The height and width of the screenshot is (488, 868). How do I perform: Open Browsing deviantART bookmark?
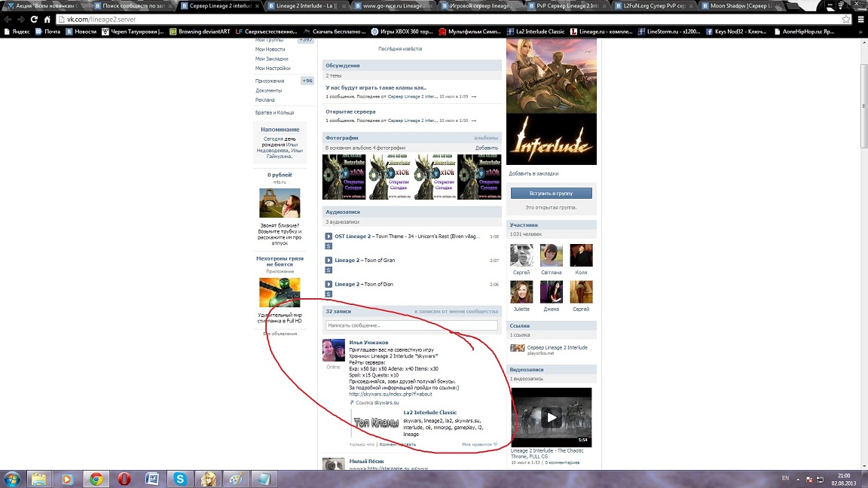200,32
